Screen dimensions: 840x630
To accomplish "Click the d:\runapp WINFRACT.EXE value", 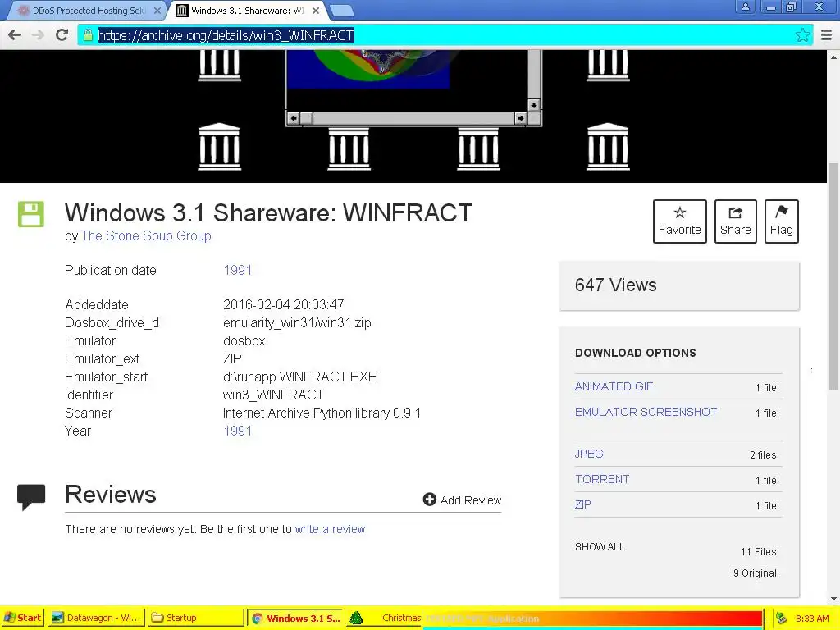I will tap(299, 377).
